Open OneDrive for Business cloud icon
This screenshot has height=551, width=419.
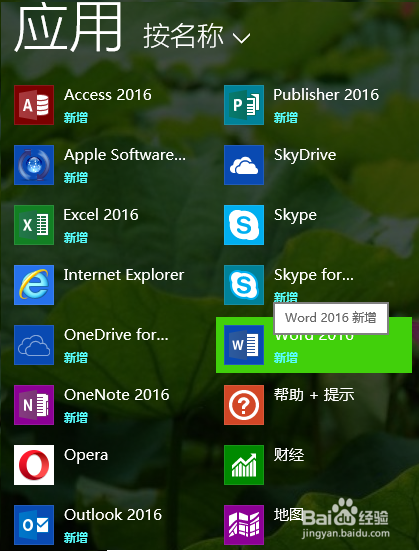tap(34, 345)
